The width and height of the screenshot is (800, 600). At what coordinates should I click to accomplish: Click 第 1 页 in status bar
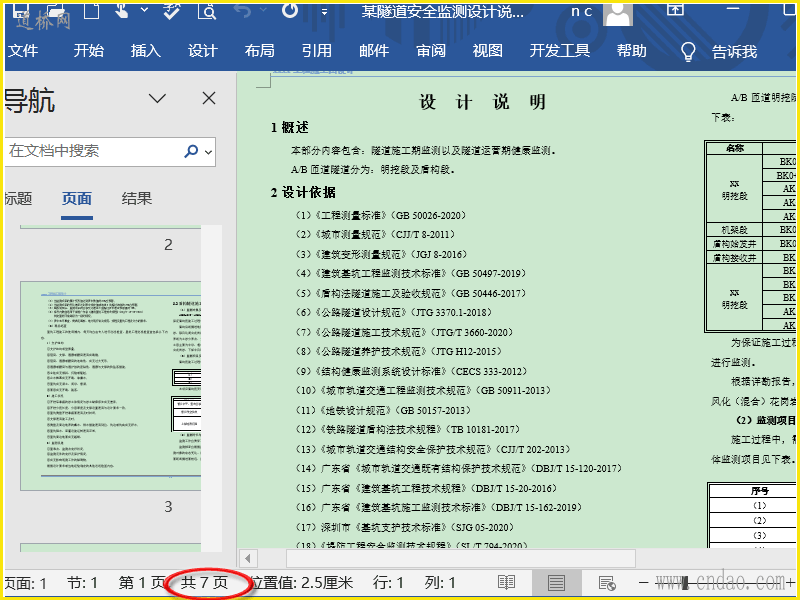[x=142, y=583]
